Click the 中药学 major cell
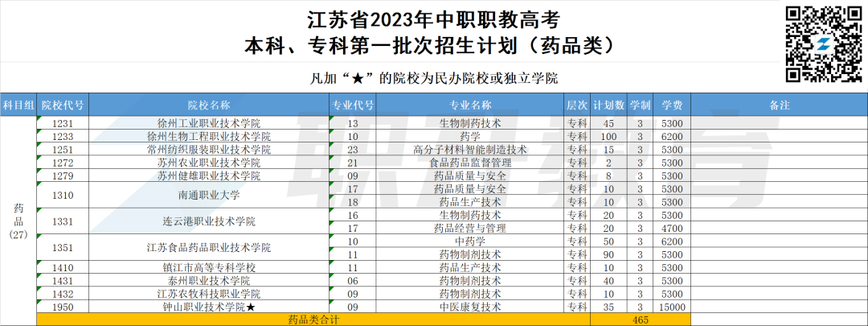Screen dimensions: 868x326 click(x=469, y=241)
